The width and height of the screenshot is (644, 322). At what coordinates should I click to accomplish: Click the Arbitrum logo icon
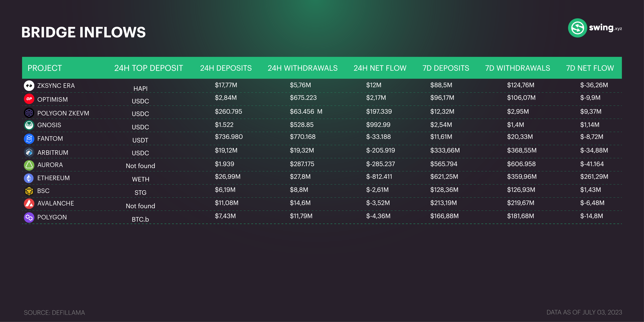click(x=29, y=152)
